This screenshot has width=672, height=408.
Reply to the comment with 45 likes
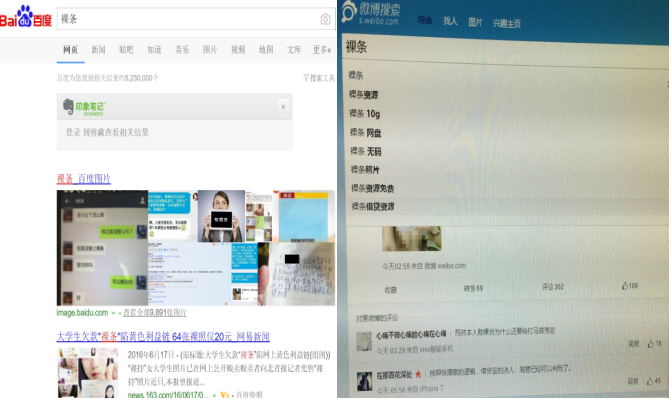coord(633,381)
